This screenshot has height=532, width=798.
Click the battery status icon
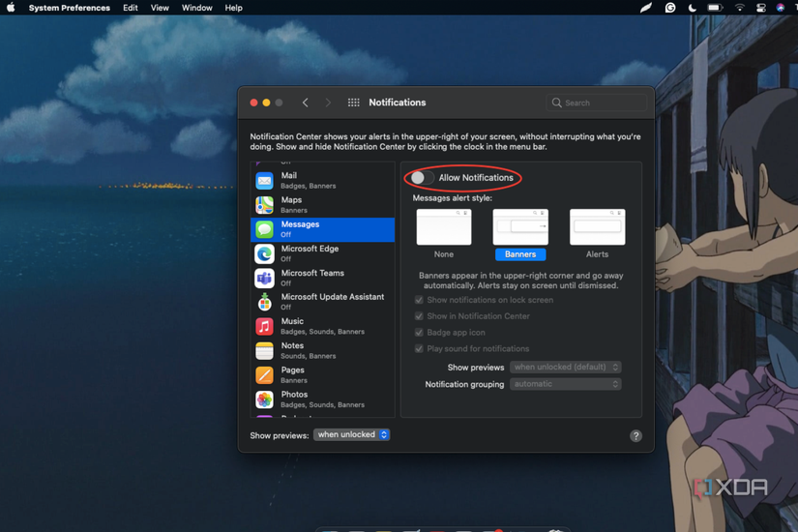click(715, 8)
